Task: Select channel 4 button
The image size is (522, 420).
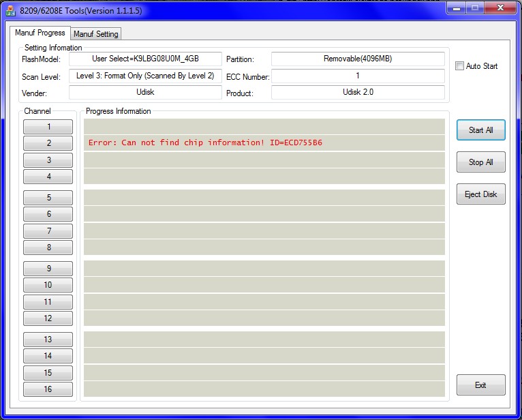Action: 48,176
